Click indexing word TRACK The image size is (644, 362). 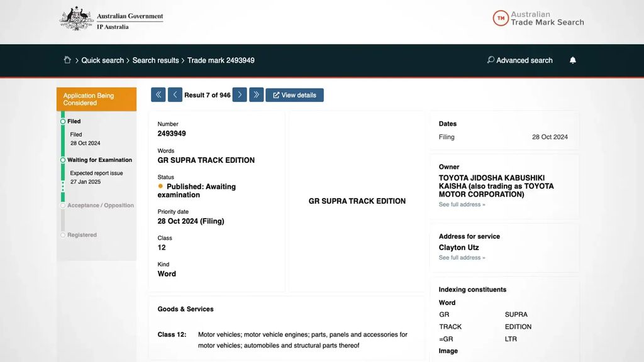pyautogui.click(x=450, y=327)
